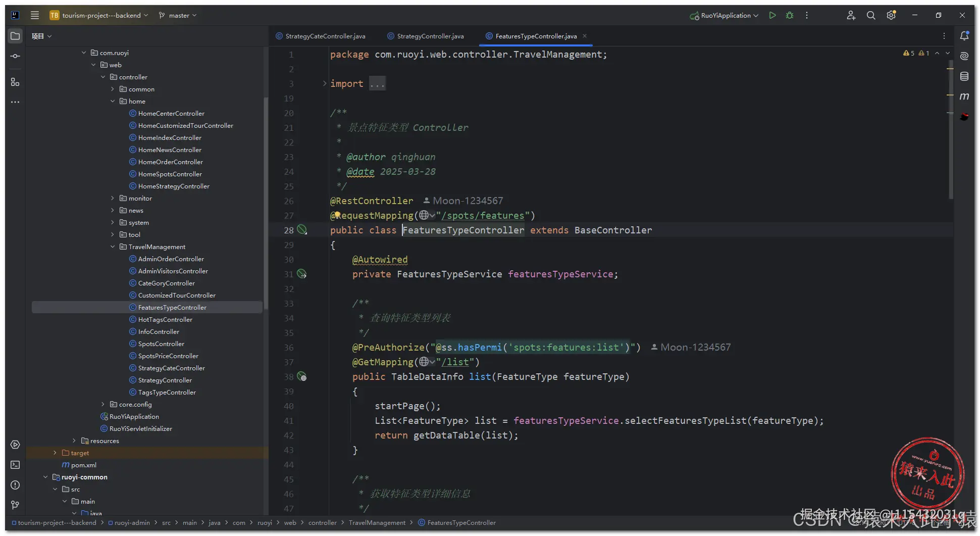Switch to StrategyController.java tab
The image size is (980, 536).
click(430, 36)
